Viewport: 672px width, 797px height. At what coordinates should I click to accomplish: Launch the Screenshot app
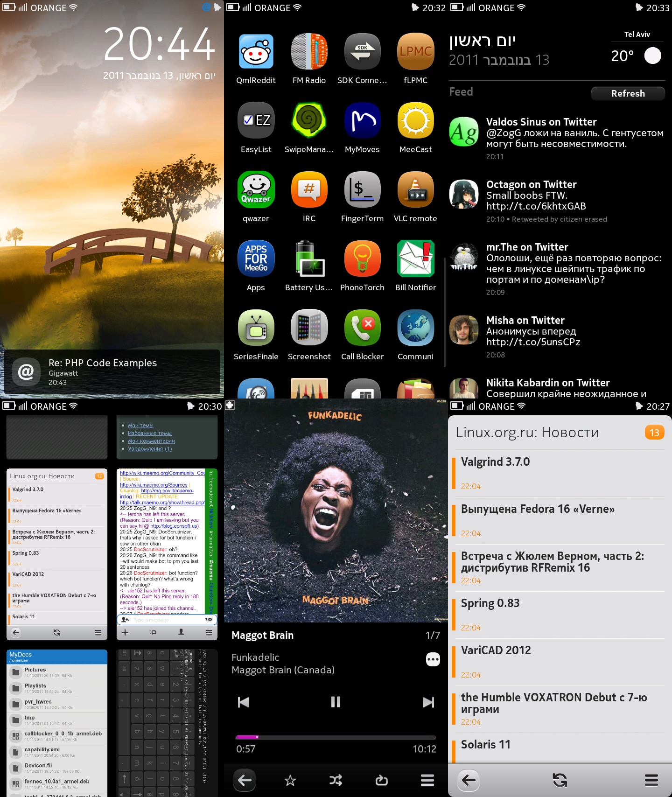click(309, 328)
